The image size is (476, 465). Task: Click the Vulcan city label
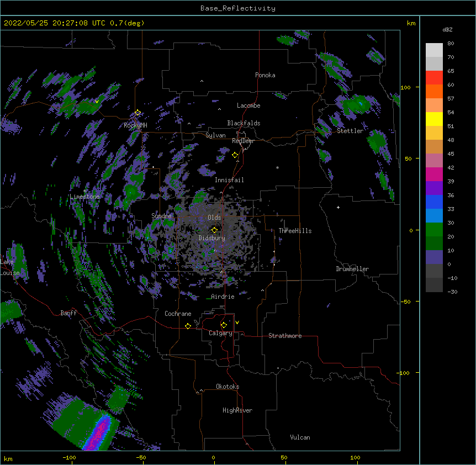(300, 437)
